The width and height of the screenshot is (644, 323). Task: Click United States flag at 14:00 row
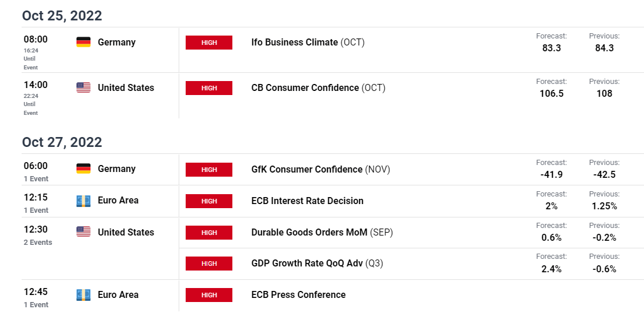click(83, 87)
